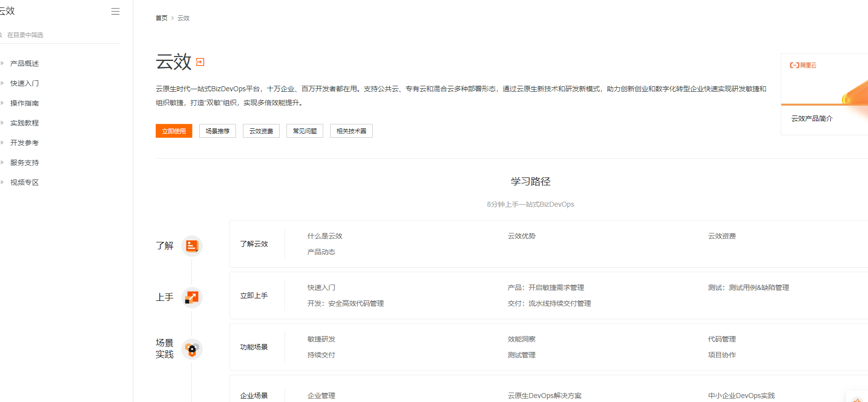Select the orange 了解 step icon
Screen dimensions: 868x402
(192, 246)
